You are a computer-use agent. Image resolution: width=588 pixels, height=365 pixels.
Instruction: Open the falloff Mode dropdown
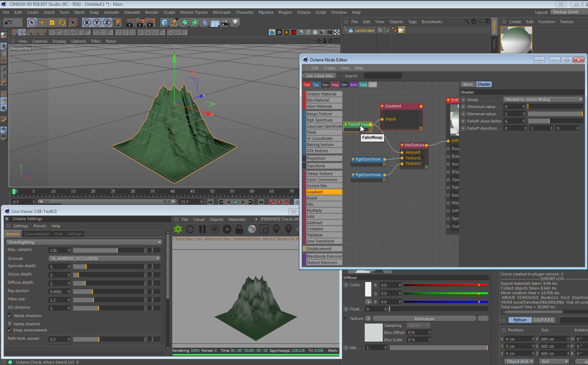click(x=543, y=99)
